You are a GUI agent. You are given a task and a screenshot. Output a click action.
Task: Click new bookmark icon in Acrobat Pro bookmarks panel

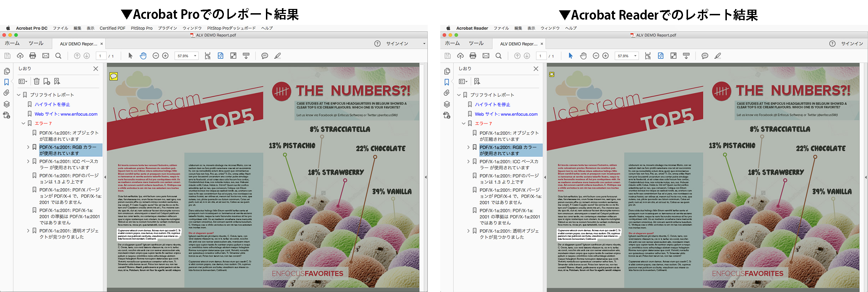[47, 81]
